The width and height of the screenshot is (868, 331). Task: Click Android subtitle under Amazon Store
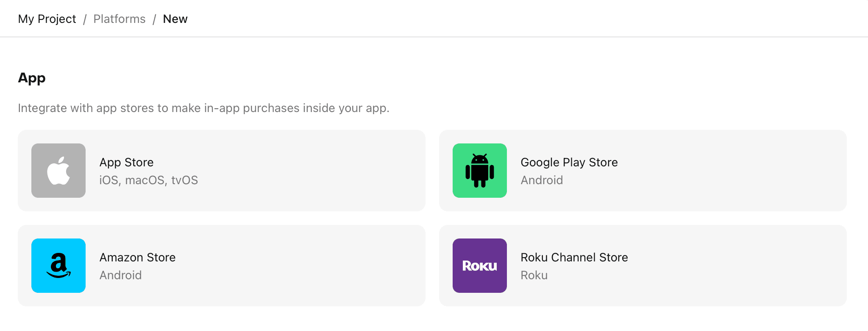(x=120, y=275)
